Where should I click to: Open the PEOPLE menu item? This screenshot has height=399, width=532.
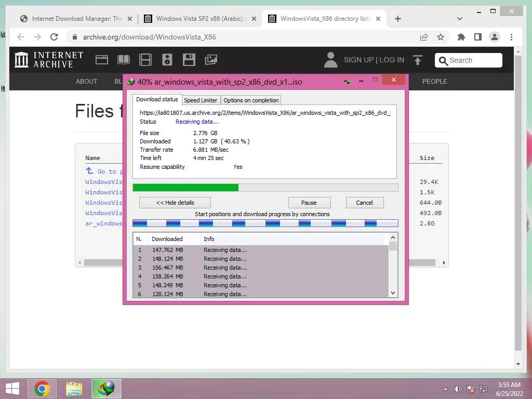point(435,82)
